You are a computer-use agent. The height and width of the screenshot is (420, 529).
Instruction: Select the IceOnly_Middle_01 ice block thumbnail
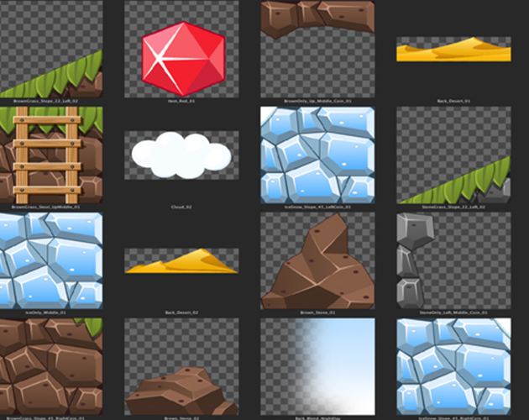click(x=51, y=260)
